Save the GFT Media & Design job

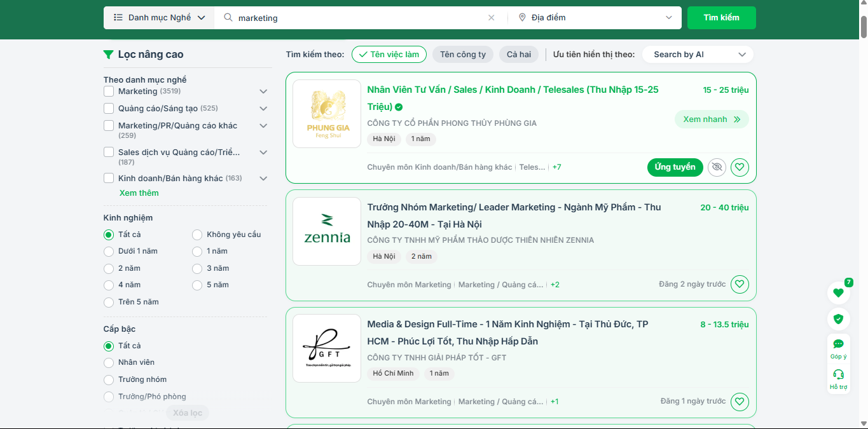point(739,402)
